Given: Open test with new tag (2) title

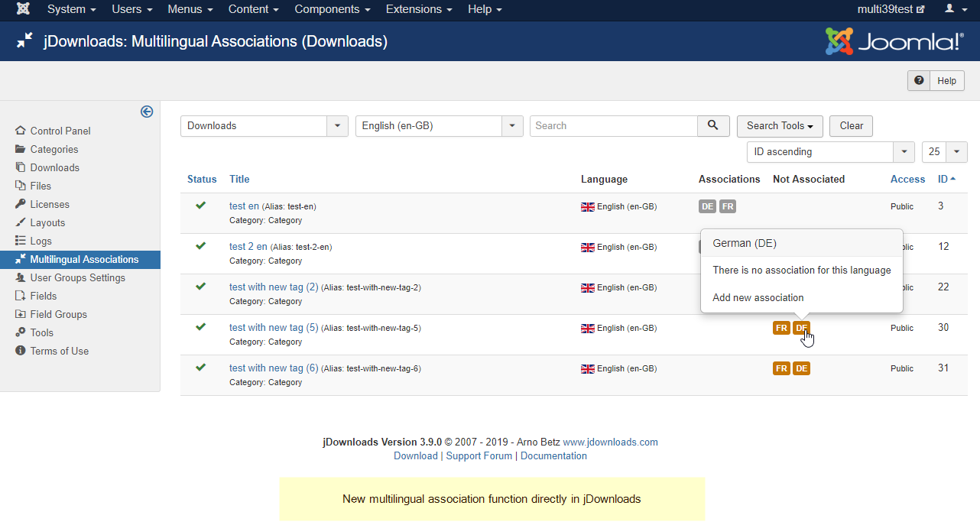Looking at the screenshot, I should click(274, 287).
